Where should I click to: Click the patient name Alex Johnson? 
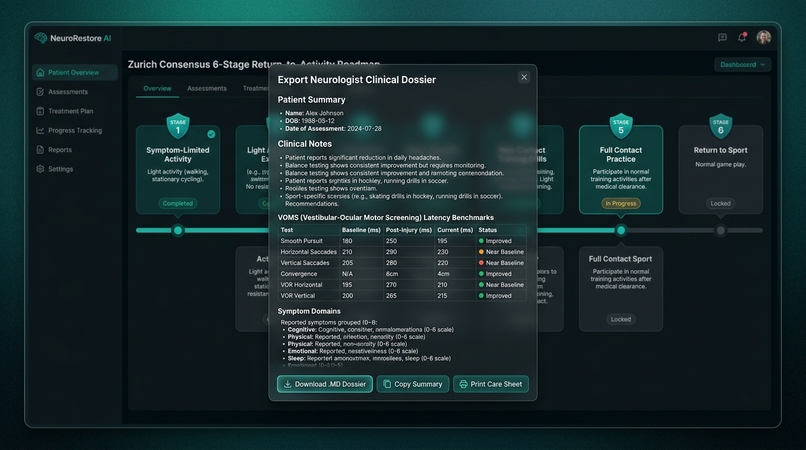click(324, 113)
